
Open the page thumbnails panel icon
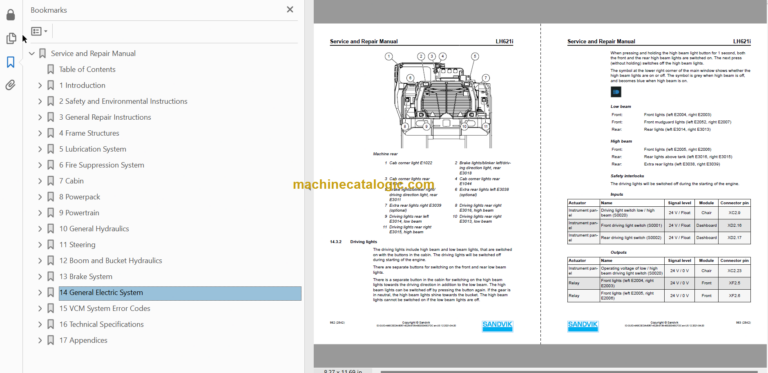pos(11,38)
